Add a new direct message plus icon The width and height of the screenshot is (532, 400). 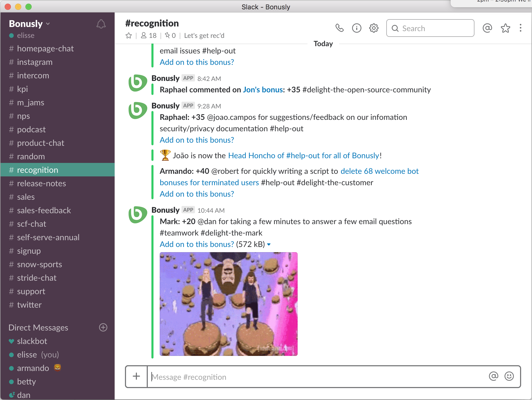pyautogui.click(x=103, y=327)
